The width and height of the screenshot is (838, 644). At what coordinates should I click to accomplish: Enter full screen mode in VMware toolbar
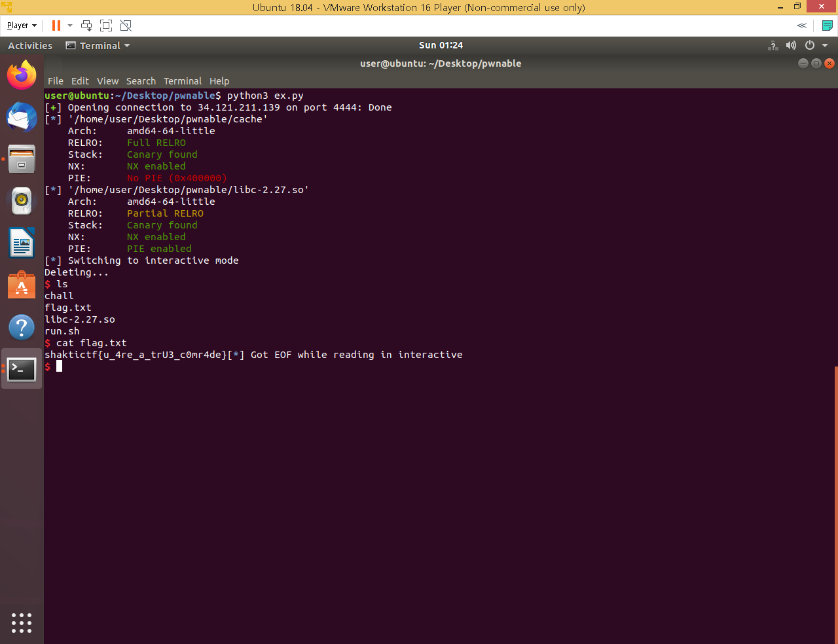tap(106, 26)
